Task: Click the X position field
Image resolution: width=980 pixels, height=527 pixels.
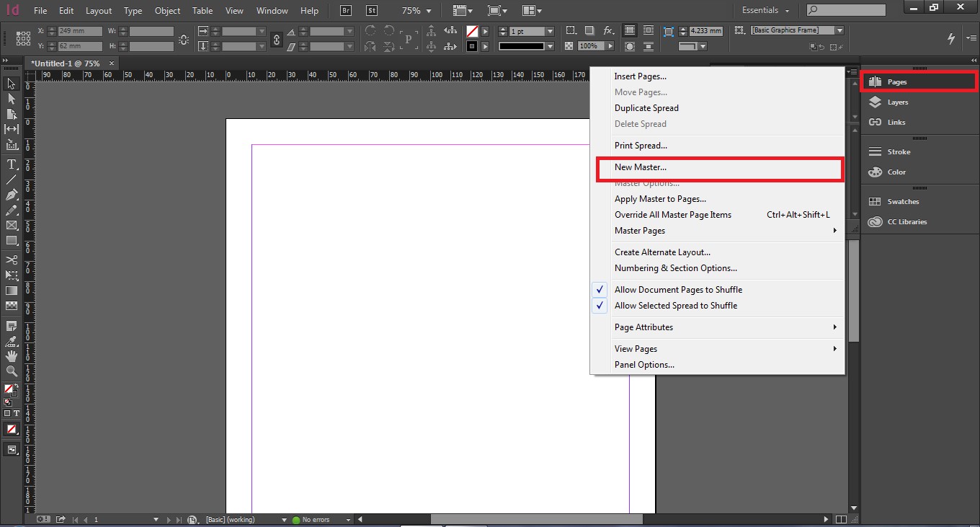Action: [x=79, y=32]
